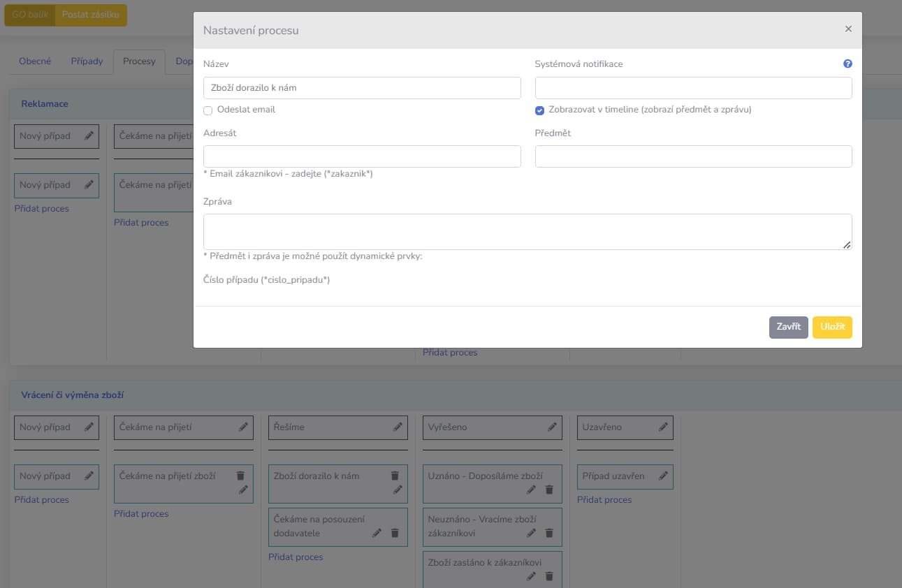Edit Nový případ header in Reklamace
The height and width of the screenshot is (588, 902).
[89, 136]
